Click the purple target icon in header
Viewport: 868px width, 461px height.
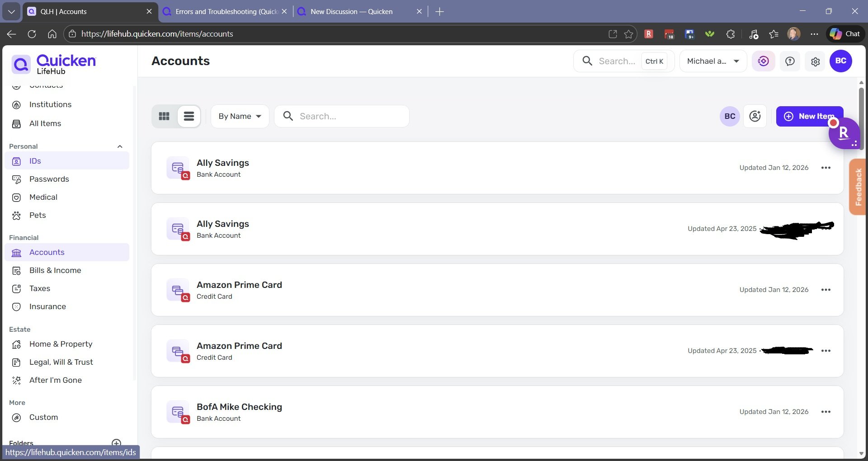(764, 61)
